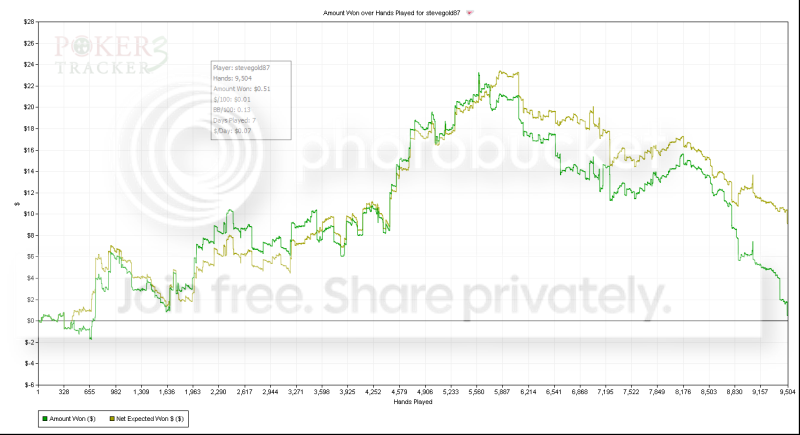Click the x-axis tick labeled 2,290
Screen dimensions: 800x435
[218, 392]
